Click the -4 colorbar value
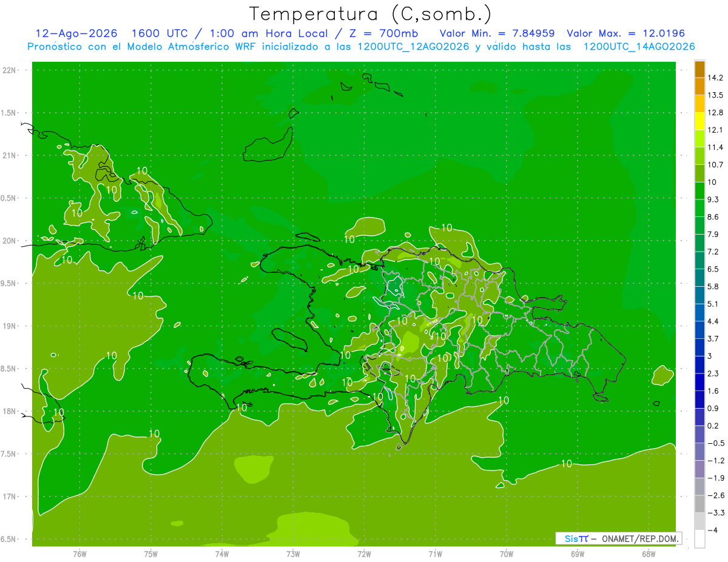Viewport: 728px width, 562px height. coord(713,530)
